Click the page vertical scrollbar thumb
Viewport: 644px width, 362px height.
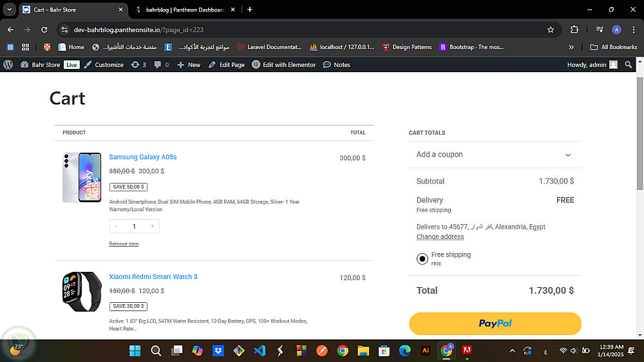pos(639,133)
